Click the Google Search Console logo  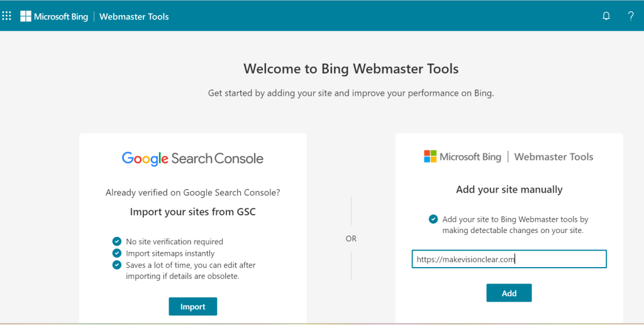192,159
